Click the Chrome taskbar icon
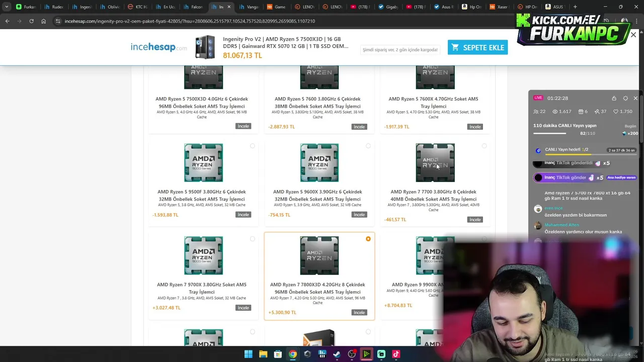The image size is (644, 362). click(292, 354)
